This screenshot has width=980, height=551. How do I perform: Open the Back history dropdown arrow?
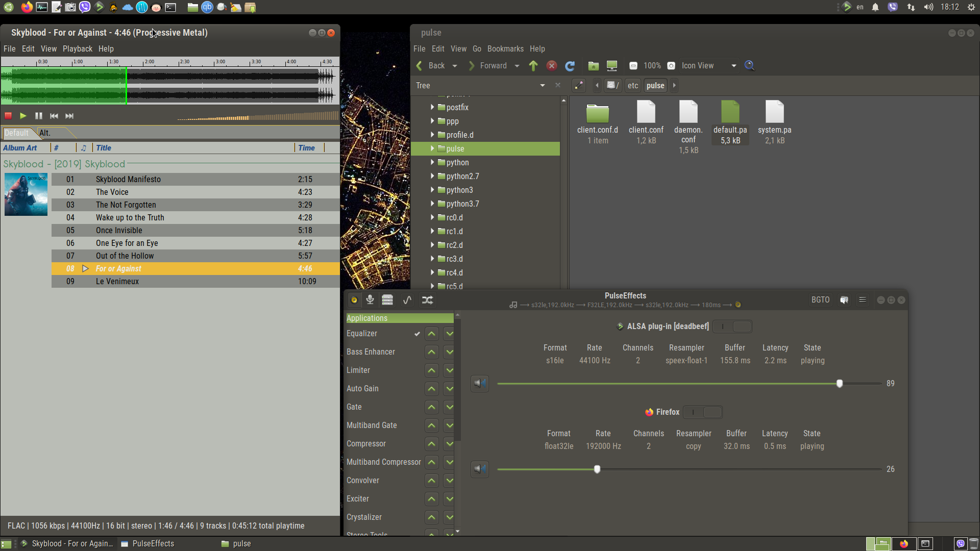(x=455, y=66)
